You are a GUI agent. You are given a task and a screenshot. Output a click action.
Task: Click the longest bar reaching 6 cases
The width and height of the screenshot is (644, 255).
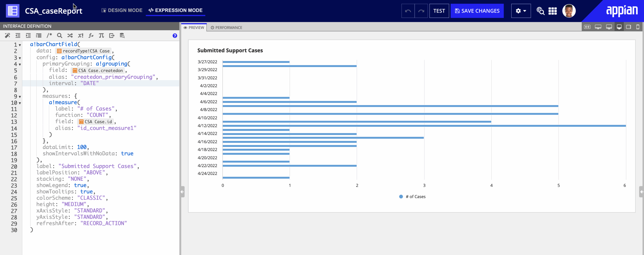tap(424, 126)
